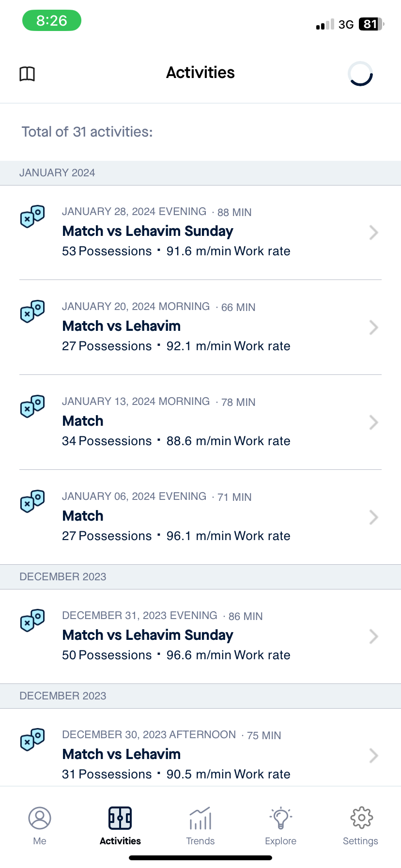
Task: Tap the loading sync spinner
Action: pos(360,74)
